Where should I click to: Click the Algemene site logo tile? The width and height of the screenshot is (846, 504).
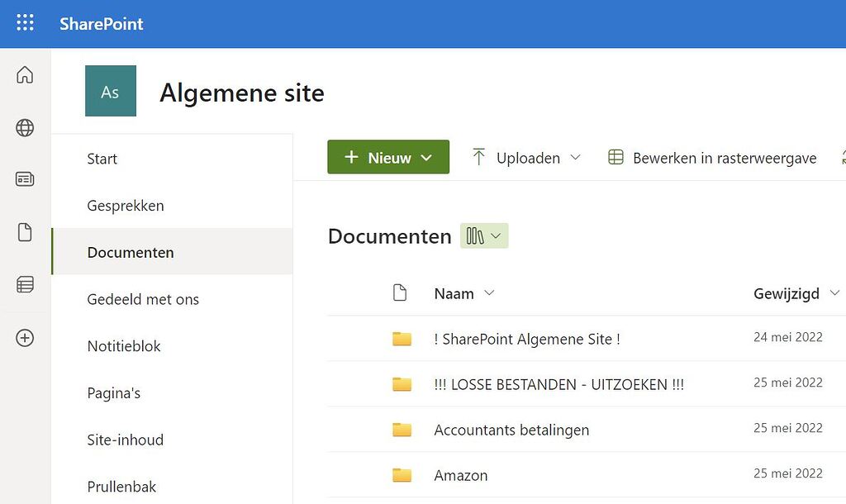click(110, 91)
